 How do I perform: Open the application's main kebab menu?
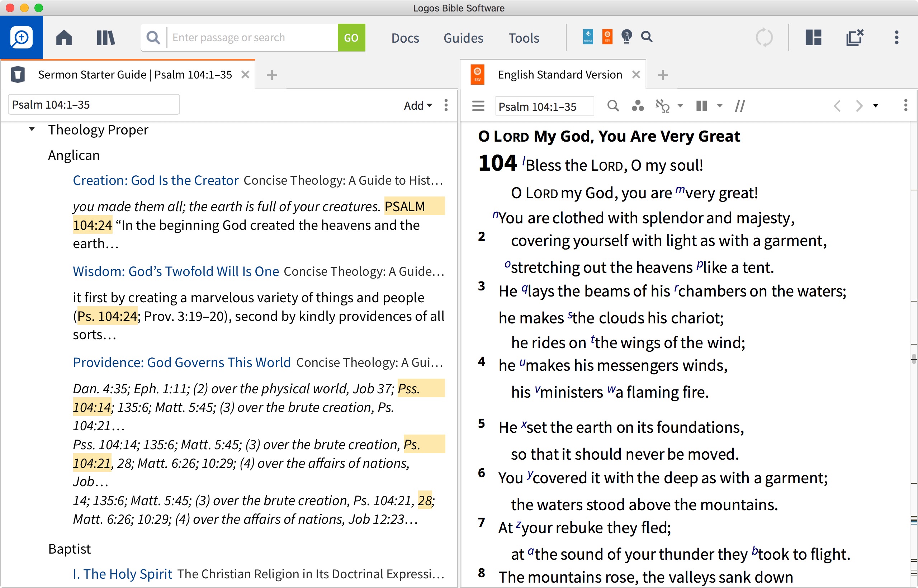tap(896, 37)
